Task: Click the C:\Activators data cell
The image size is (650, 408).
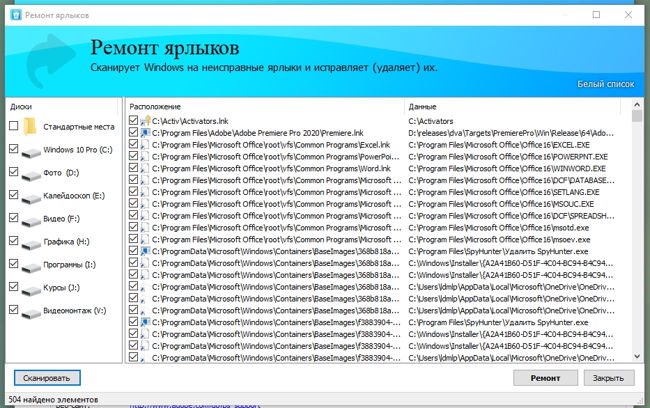Action: click(x=431, y=121)
